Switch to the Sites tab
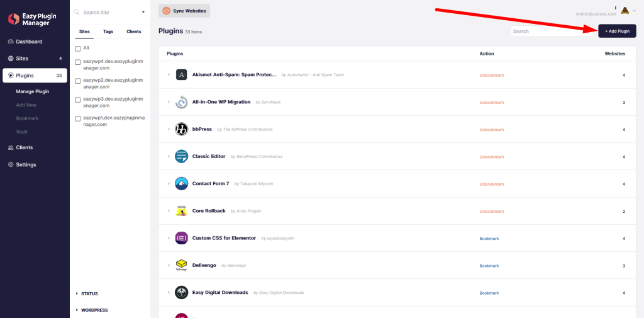The image size is (644, 318). 84,31
